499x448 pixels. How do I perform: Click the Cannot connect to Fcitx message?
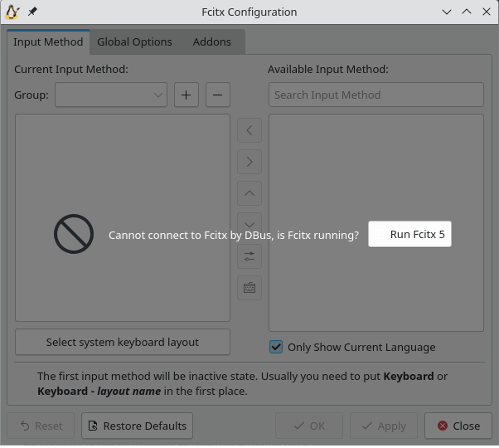tap(234, 236)
